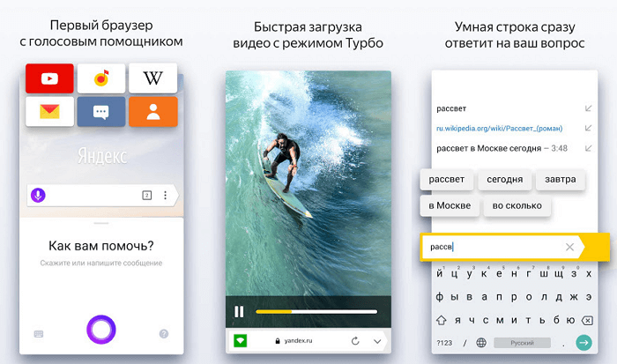
Task: Open the Yandex Music tile
Action: [101, 78]
